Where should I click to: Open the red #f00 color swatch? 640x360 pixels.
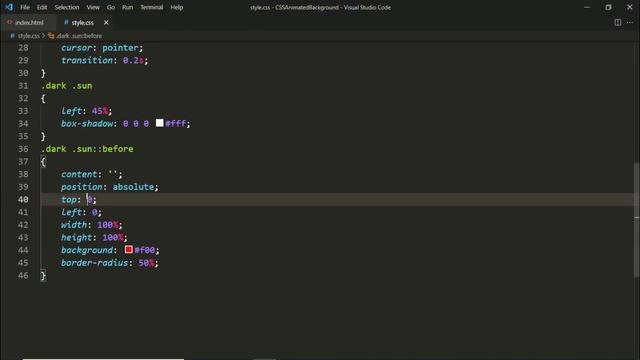tap(129, 249)
